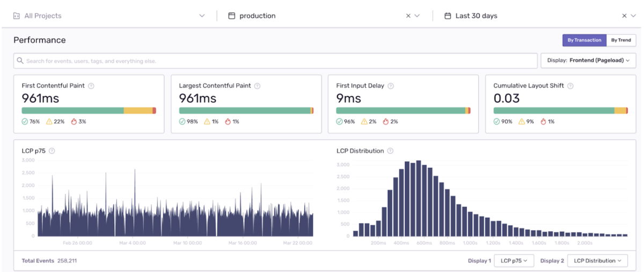Image resolution: width=644 pixels, height=272 pixels.
Task: Click warning icon in First Input Delay card
Action: point(364,122)
